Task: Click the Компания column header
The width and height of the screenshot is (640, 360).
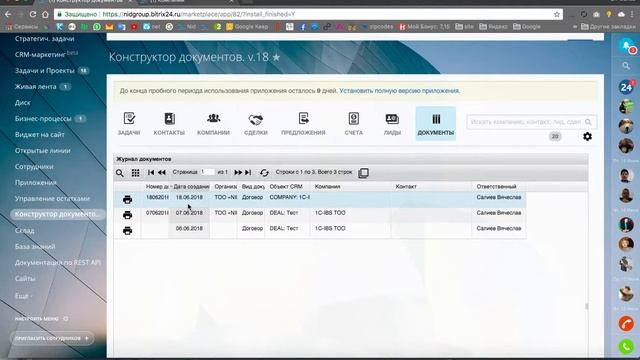Action: click(327, 187)
